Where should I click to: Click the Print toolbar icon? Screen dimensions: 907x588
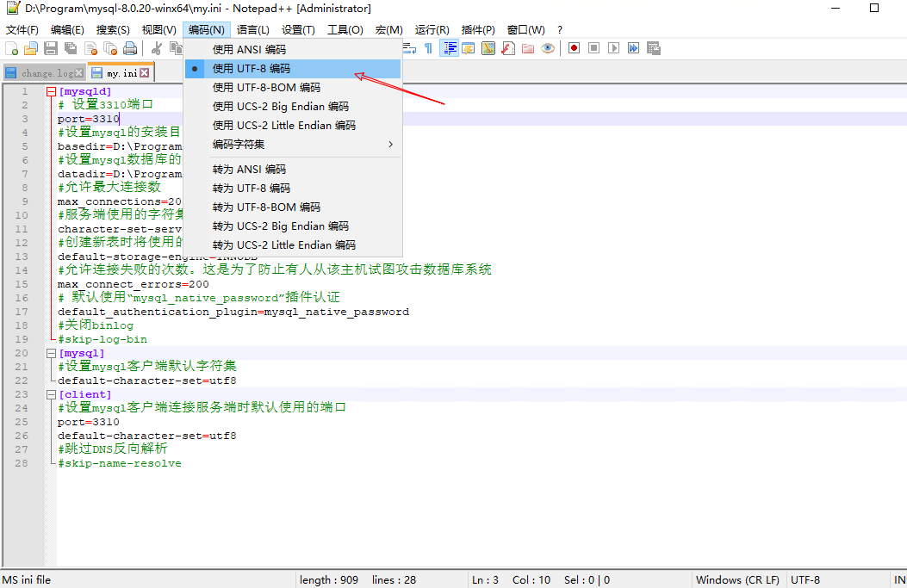click(x=129, y=49)
